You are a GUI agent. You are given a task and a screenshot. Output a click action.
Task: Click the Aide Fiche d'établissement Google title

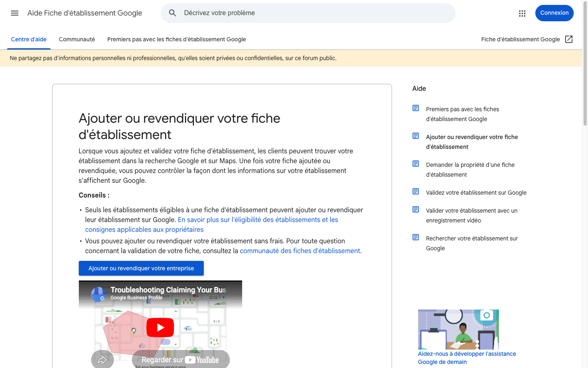coord(85,13)
